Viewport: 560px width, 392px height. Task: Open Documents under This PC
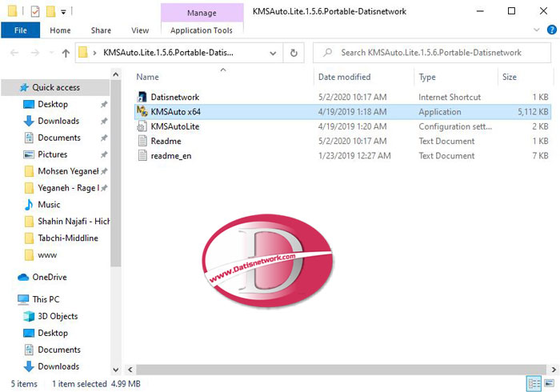click(x=59, y=350)
